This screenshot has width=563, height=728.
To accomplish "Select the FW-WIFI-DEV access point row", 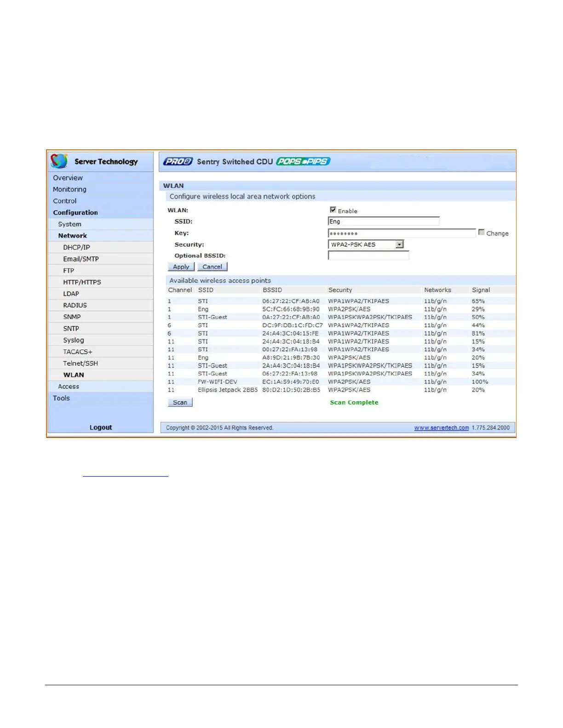I will coord(341,382).
